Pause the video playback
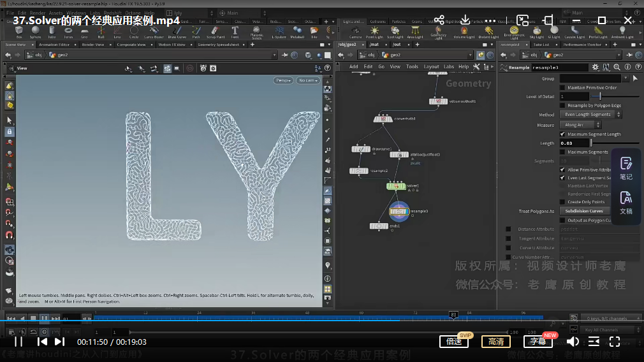 (x=18, y=342)
